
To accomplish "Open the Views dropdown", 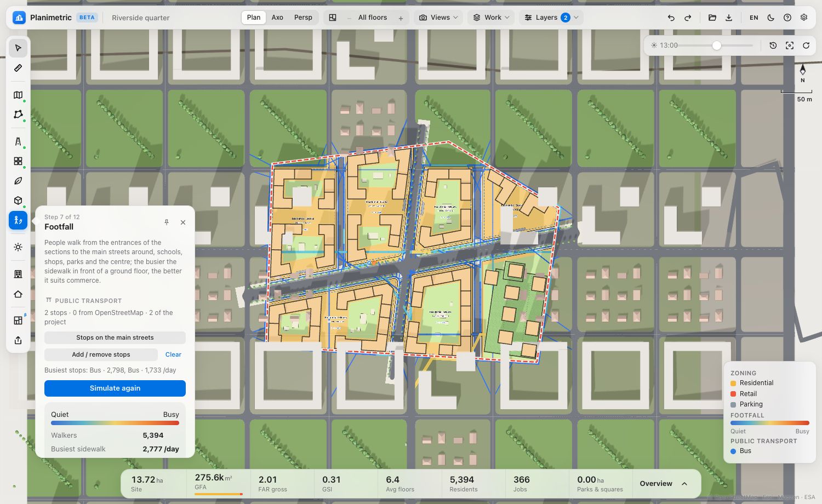I will tap(438, 18).
